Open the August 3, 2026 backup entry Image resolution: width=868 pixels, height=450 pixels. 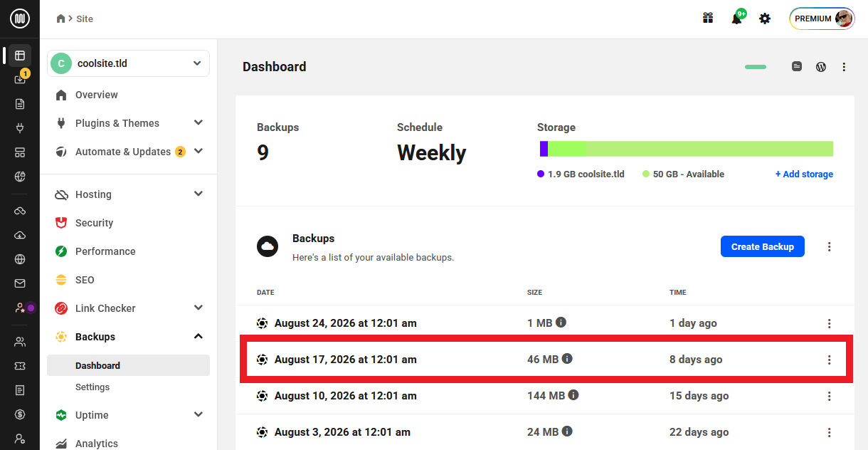tap(544, 432)
